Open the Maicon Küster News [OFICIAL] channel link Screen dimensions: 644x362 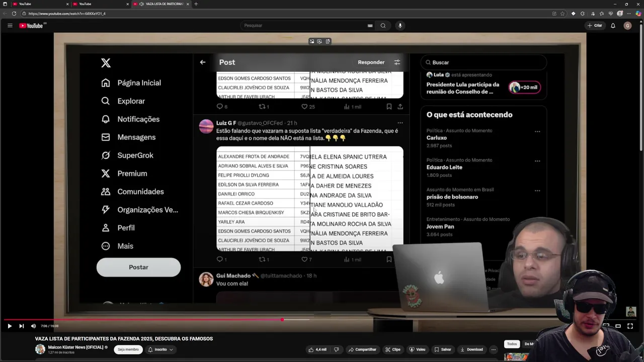pyautogui.click(x=75, y=347)
